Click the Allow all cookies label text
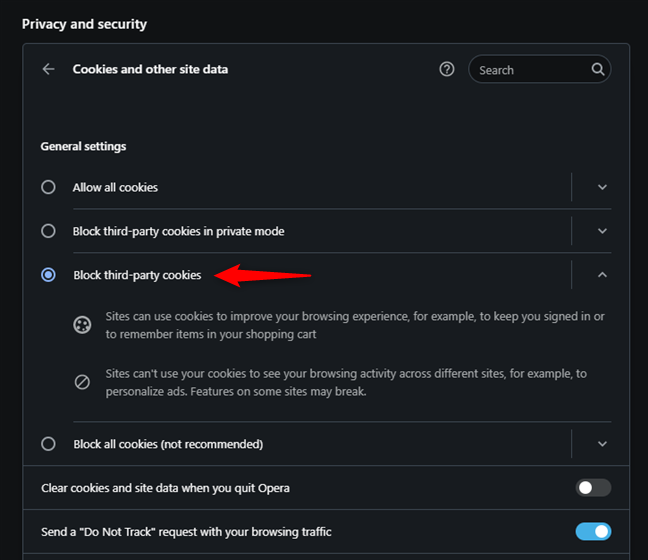Screen dimensions: 648x560 (115, 188)
